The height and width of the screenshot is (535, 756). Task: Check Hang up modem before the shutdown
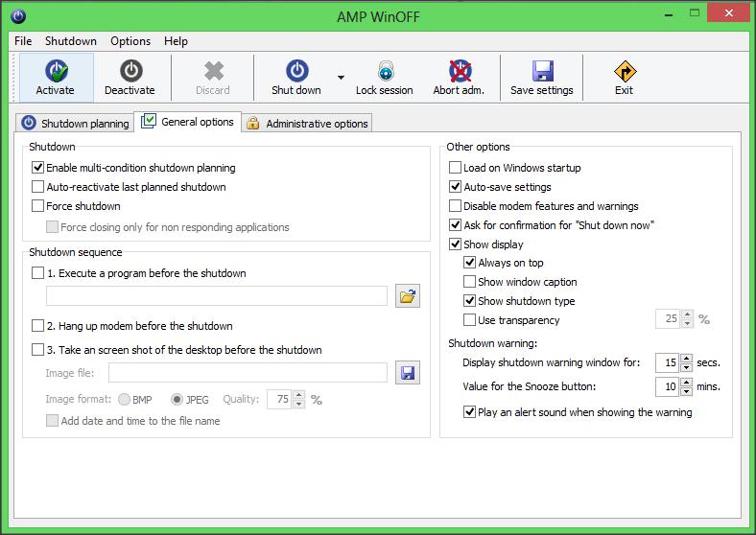[x=37, y=326]
